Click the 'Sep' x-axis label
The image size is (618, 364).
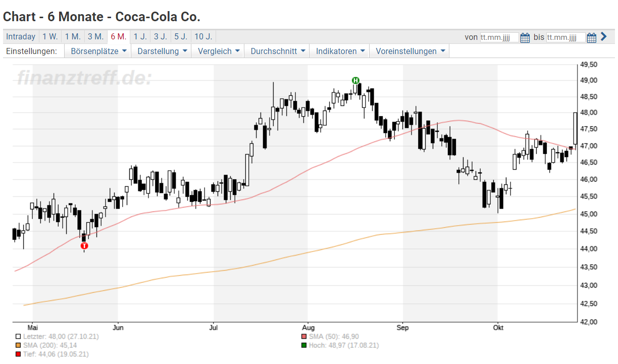(402, 327)
